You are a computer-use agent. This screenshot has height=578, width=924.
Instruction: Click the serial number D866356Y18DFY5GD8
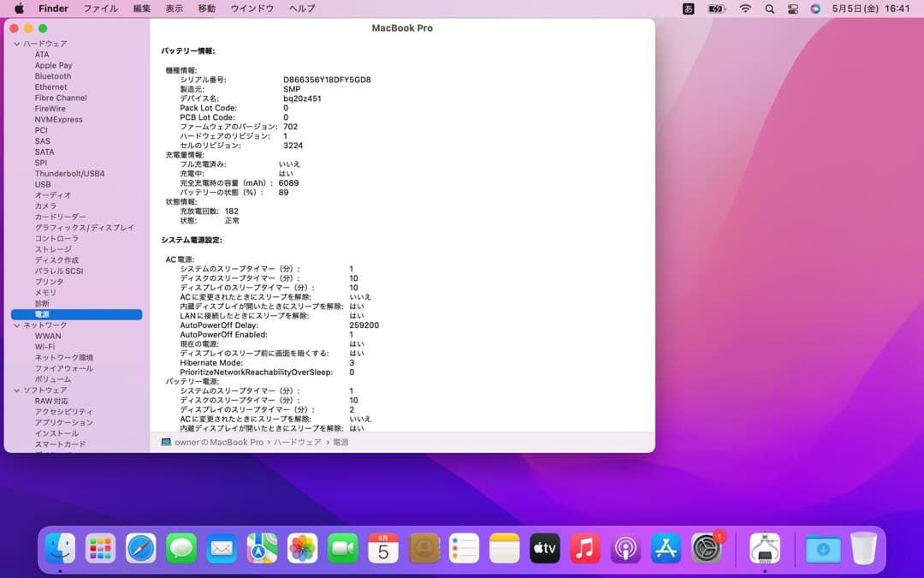pyautogui.click(x=327, y=80)
